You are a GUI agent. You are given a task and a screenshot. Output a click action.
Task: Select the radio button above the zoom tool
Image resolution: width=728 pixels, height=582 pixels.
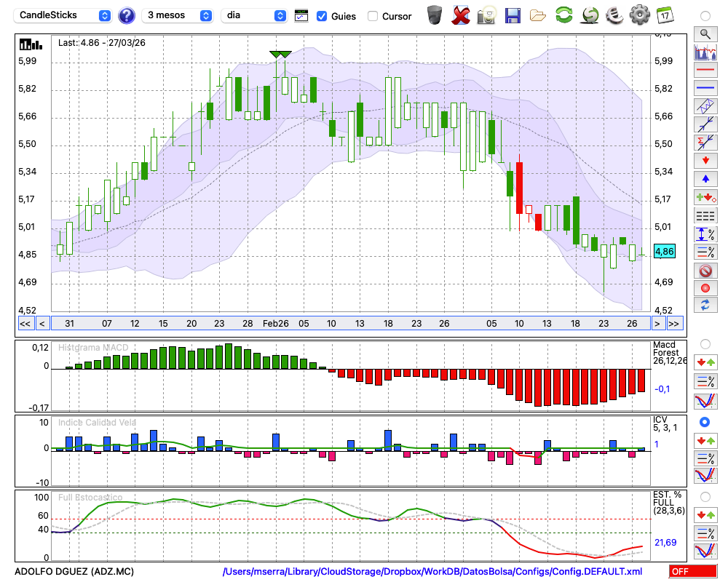pyautogui.click(x=705, y=16)
